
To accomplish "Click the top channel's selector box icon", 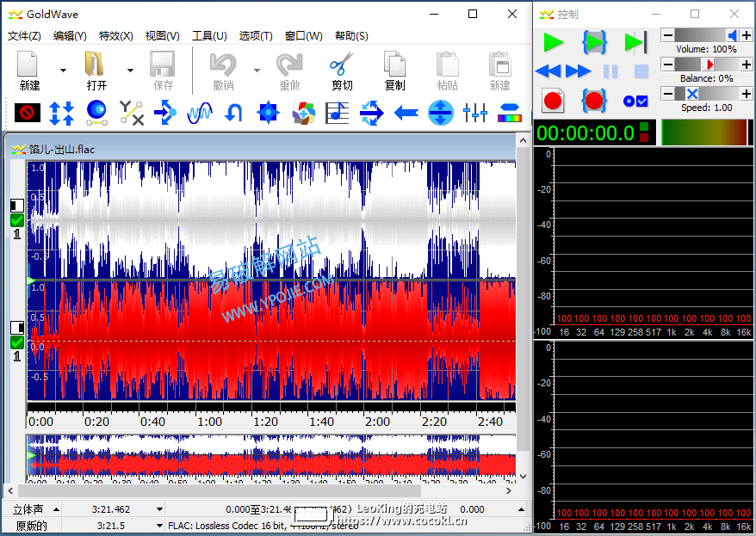I will [x=17, y=206].
